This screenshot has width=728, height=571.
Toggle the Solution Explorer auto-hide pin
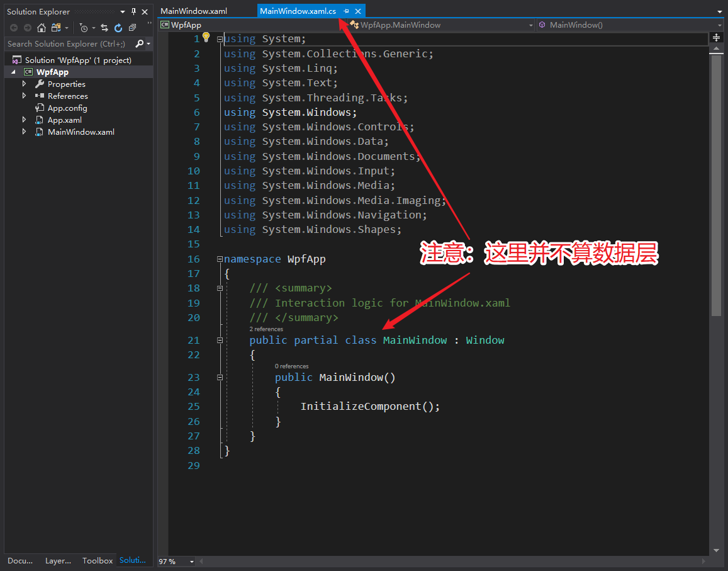point(134,11)
